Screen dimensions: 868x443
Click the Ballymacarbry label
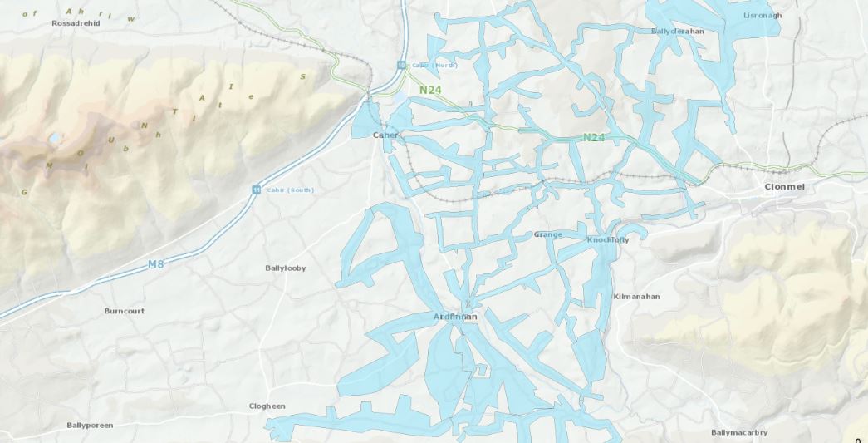[x=739, y=432]
